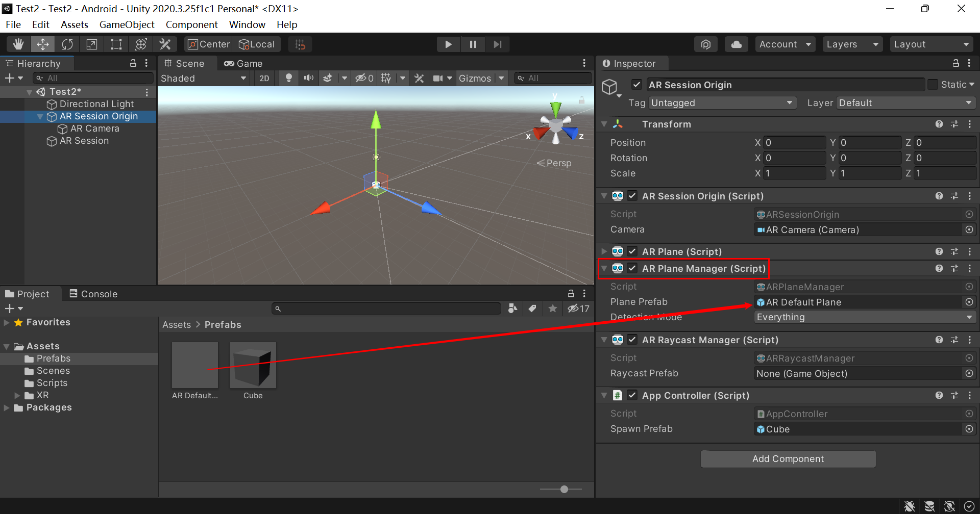
Task: Select AR Camera in Hierarchy
Action: 94,128
